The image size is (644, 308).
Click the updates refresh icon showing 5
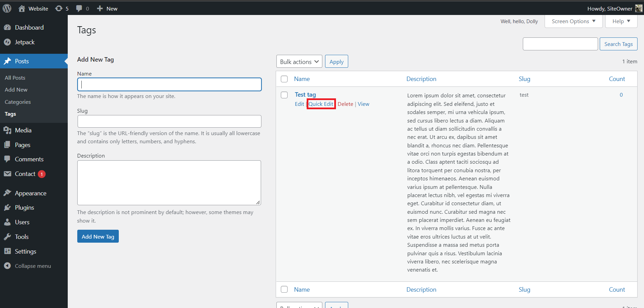click(x=59, y=8)
